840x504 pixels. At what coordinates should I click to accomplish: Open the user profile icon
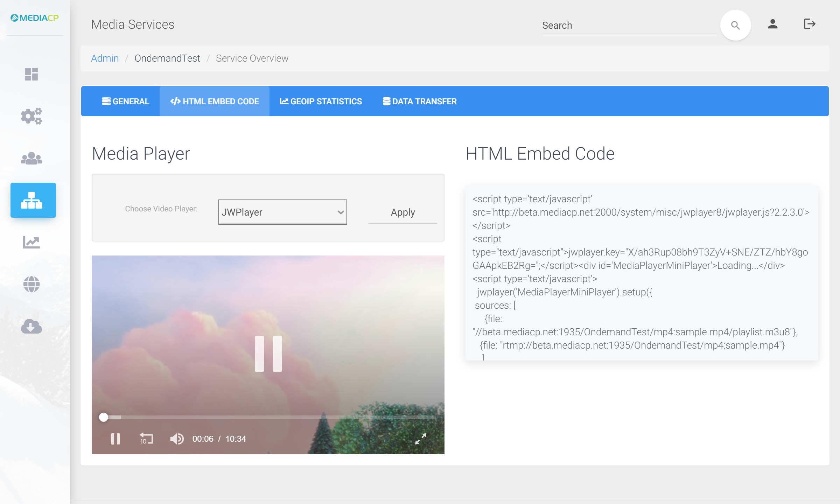coord(773,24)
